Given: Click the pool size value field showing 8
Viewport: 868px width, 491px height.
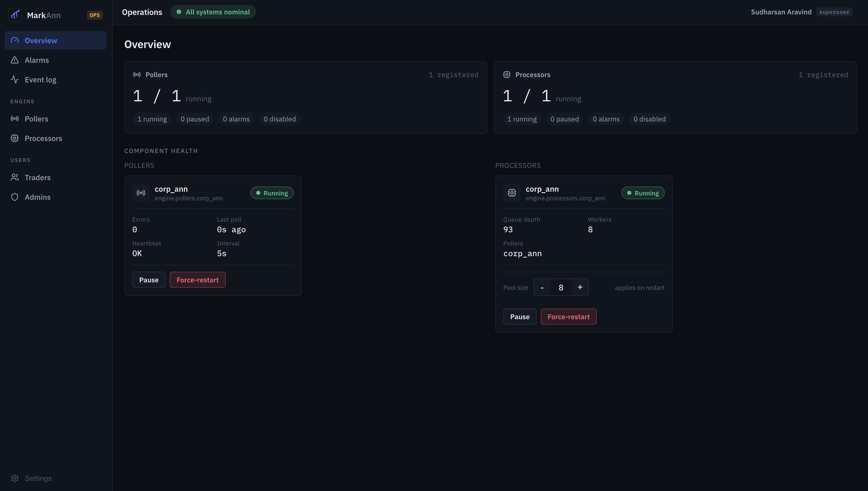Looking at the screenshot, I should click(561, 287).
